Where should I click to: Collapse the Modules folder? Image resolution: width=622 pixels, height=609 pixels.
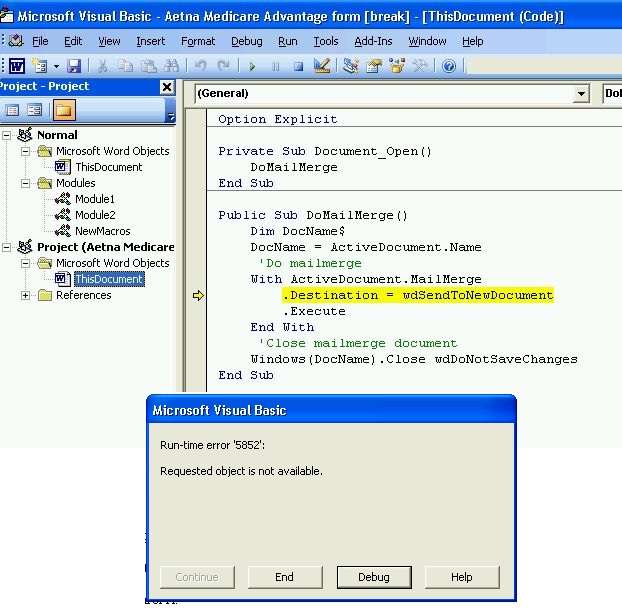25,183
